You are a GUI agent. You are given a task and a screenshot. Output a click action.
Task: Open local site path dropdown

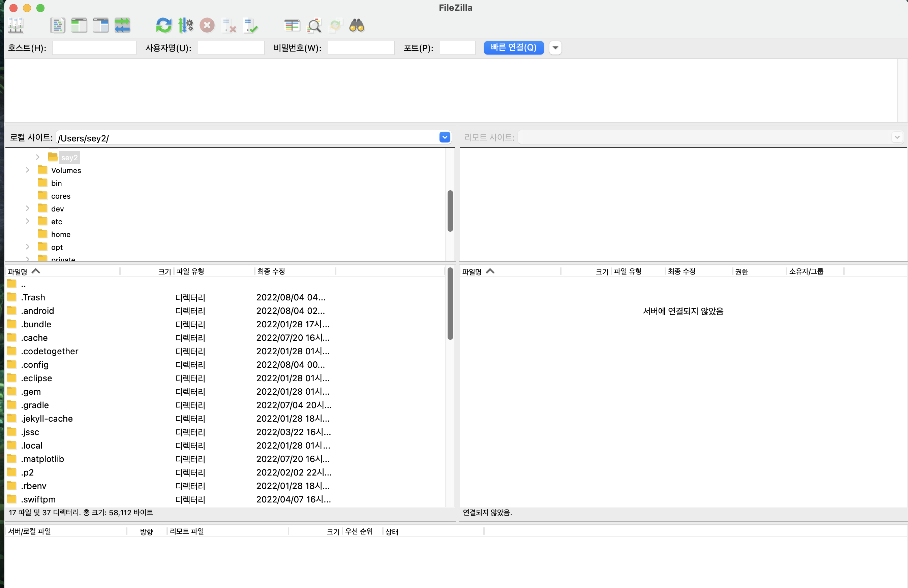tap(445, 137)
